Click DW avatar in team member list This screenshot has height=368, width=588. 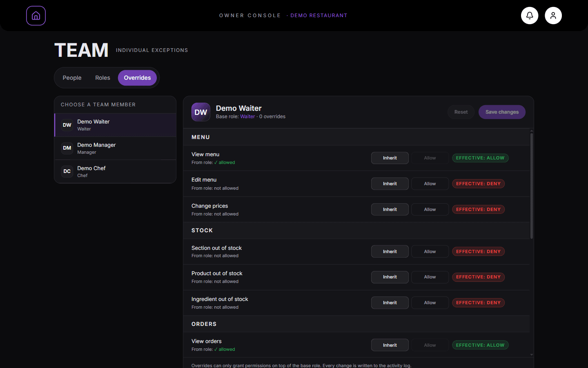coord(67,125)
